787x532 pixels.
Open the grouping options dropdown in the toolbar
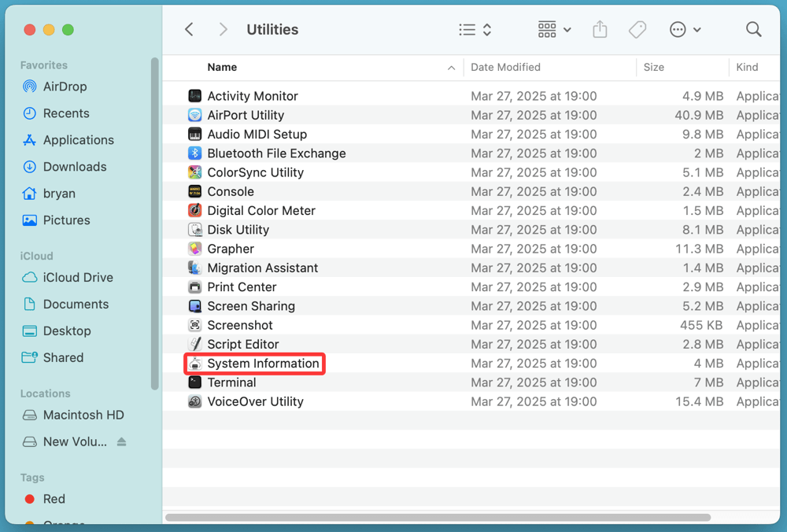pyautogui.click(x=553, y=29)
